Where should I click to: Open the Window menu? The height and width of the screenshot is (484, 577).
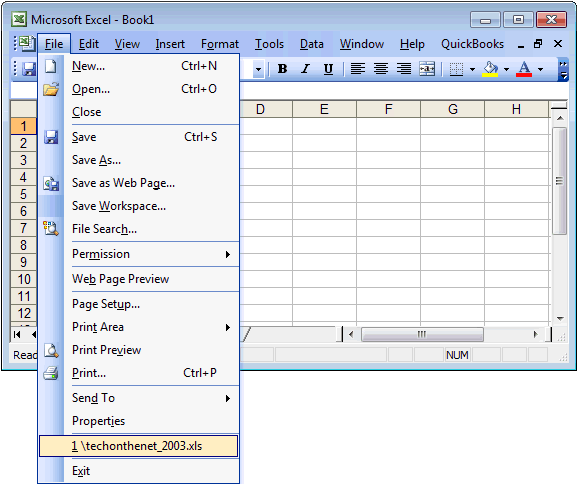point(362,44)
